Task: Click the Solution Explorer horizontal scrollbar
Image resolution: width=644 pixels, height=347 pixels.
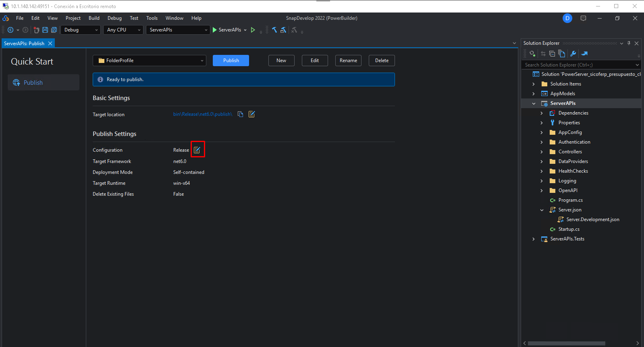Action: click(566, 343)
